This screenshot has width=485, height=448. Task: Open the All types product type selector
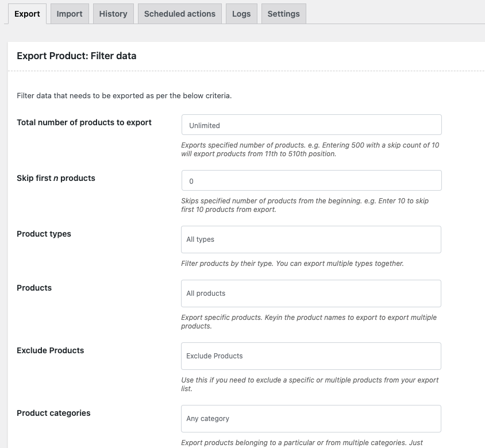[x=311, y=240]
